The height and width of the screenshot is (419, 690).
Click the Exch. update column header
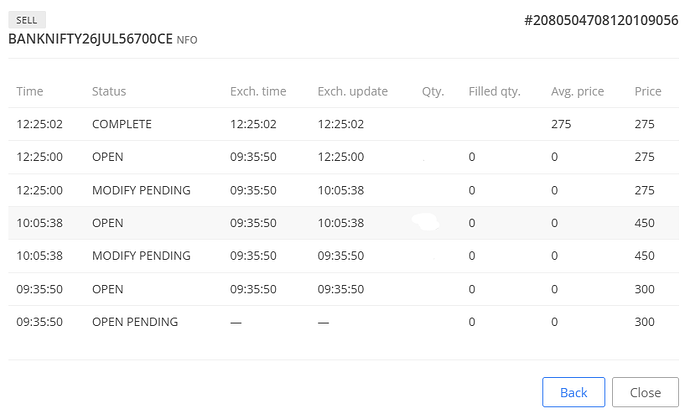click(353, 91)
